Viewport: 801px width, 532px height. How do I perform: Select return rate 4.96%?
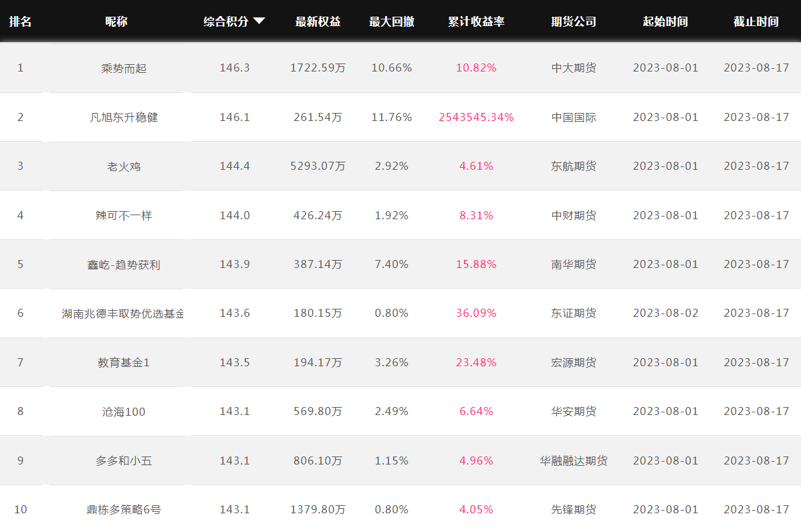476,460
